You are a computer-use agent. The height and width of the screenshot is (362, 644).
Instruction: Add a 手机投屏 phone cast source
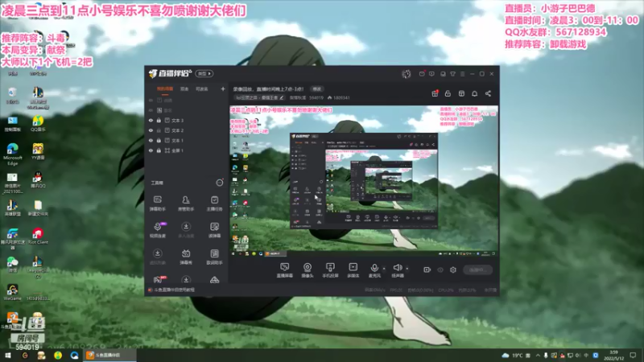pos(330,270)
